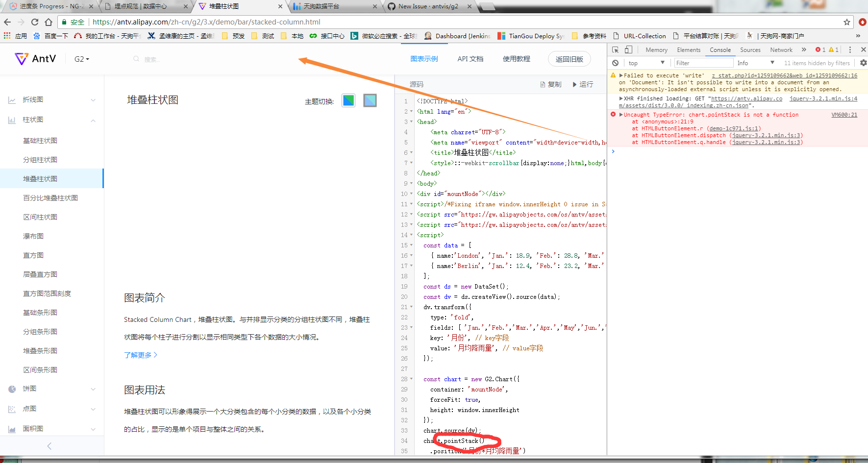Switch to the Console tab

click(720, 50)
